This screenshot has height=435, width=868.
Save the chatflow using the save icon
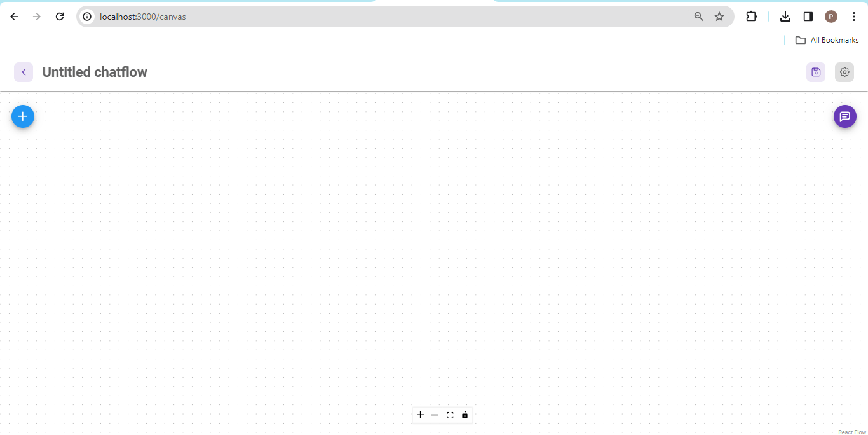[x=816, y=72]
